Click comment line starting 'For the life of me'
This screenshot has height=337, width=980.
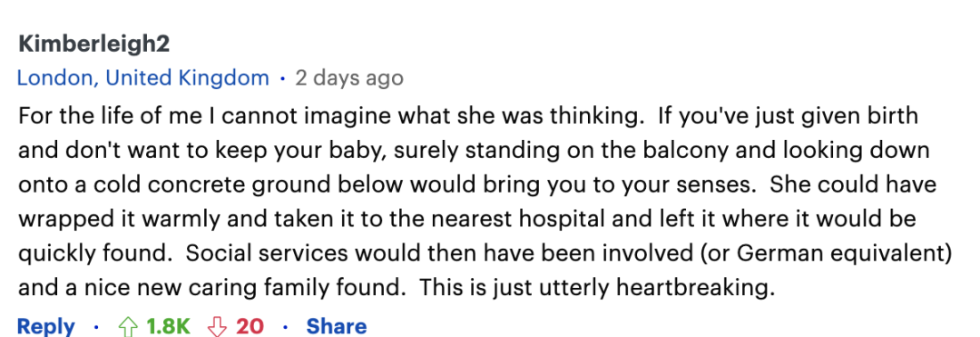pos(467,117)
